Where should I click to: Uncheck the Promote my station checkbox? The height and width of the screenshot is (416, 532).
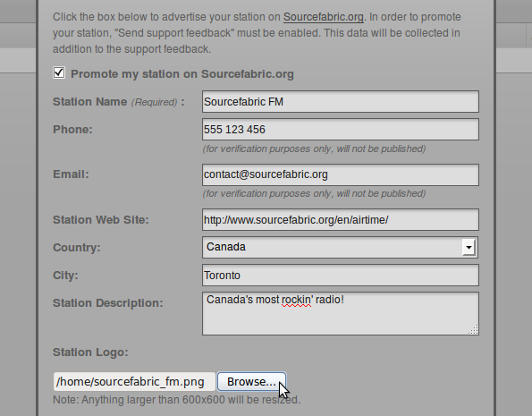[59, 72]
